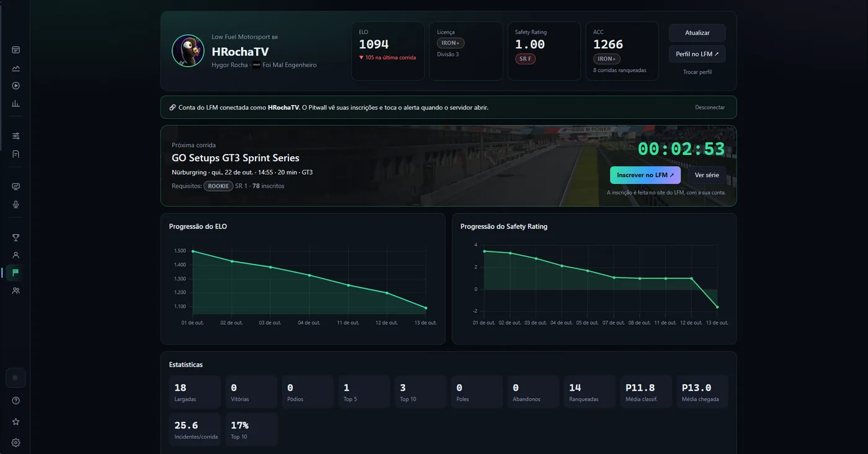Click the round dot button in the sidebar
This screenshot has width=868, height=454.
[x=15, y=378]
